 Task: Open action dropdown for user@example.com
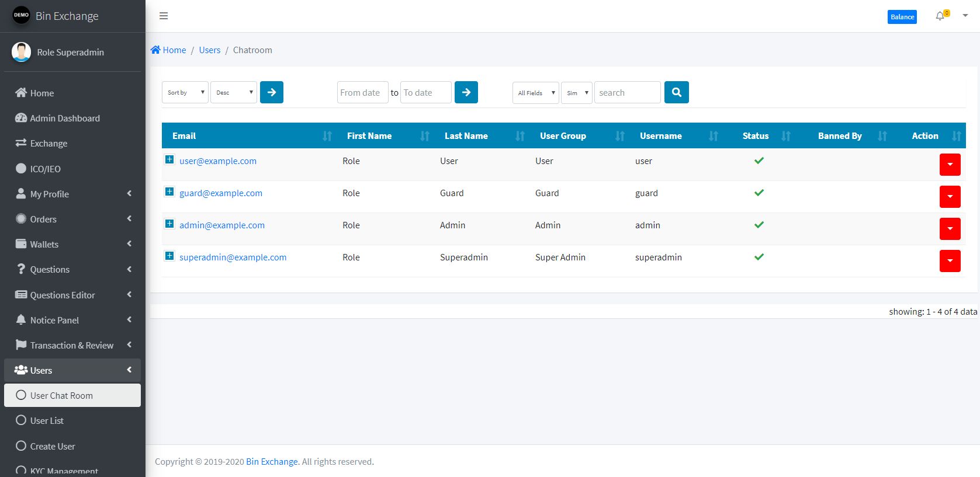950,165
